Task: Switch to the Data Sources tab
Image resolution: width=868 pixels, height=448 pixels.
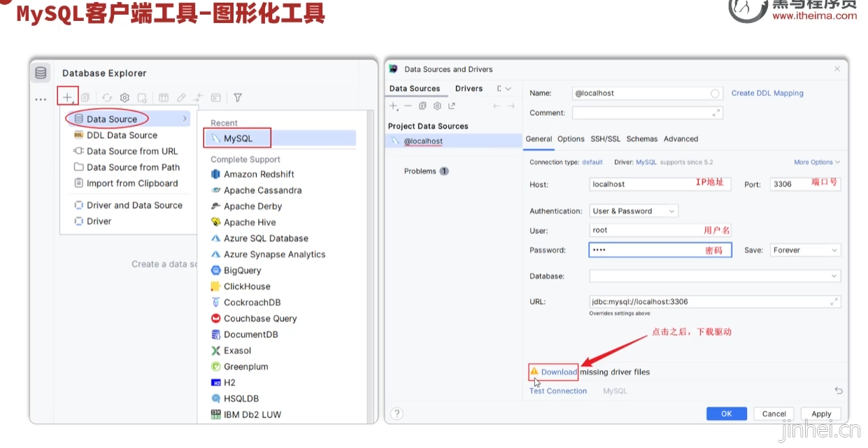Action: [415, 88]
